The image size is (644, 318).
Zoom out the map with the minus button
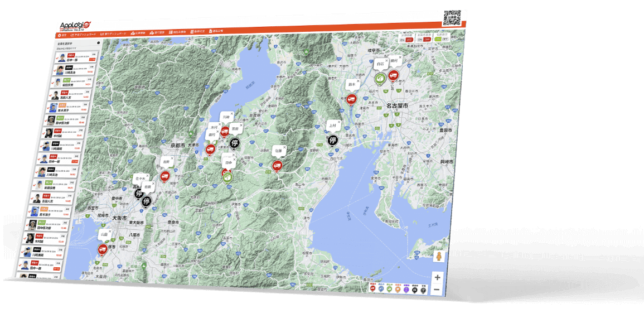pyautogui.click(x=437, y=290)
